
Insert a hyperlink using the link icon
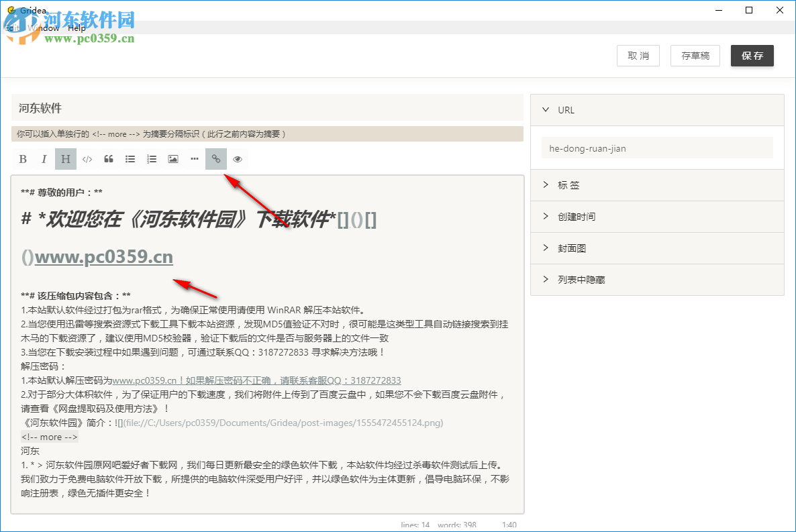click(215, 159)
